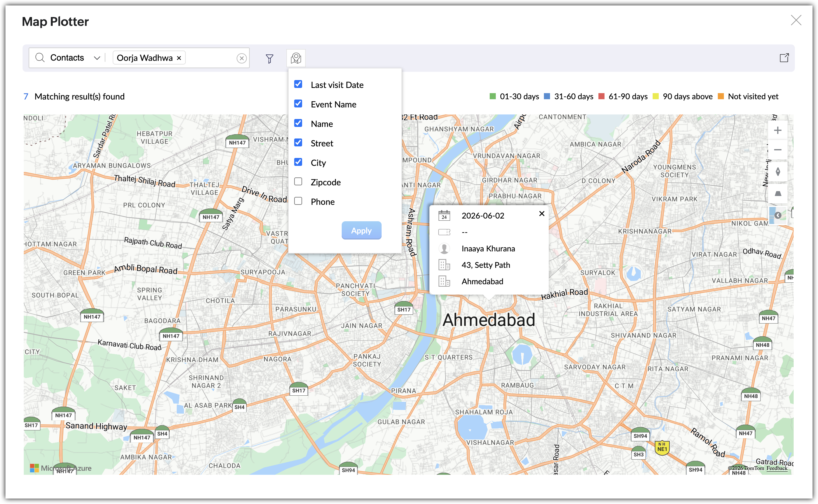
Task: Click the event ticket icon in popup
Action: click(444, 232)
